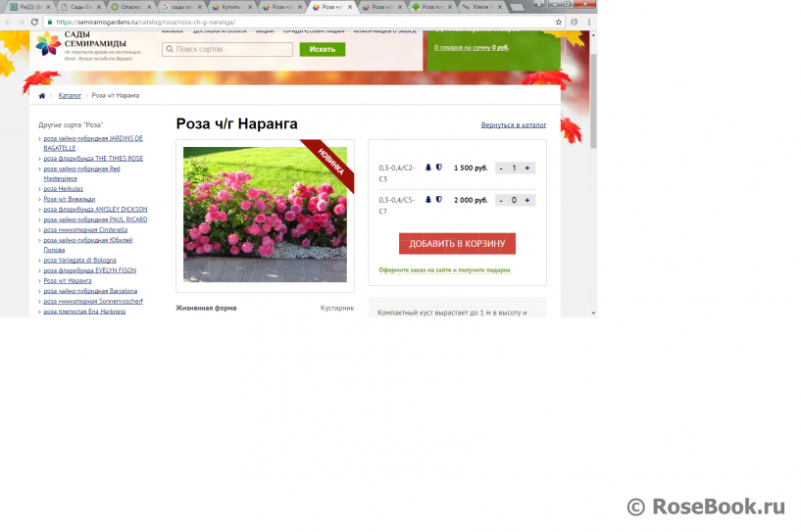Open the Каталог breadcrumb link

pos(70,96)
